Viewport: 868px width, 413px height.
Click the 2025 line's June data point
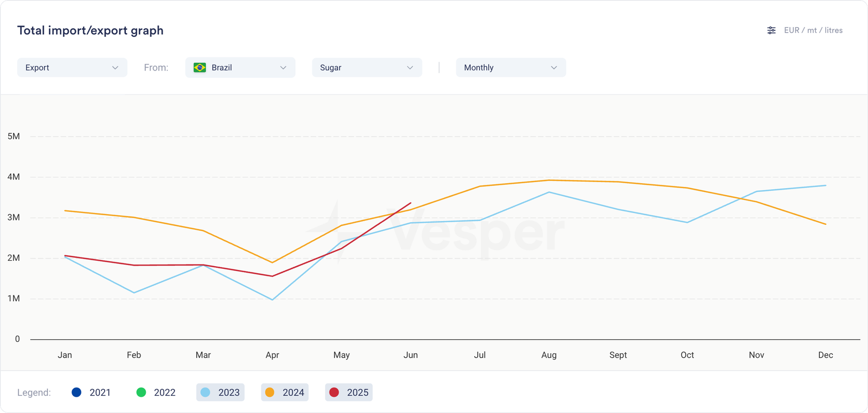[x=411, y=203]
